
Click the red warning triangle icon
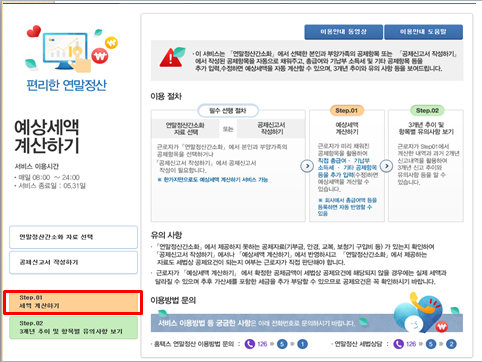(x=171, y=58)
